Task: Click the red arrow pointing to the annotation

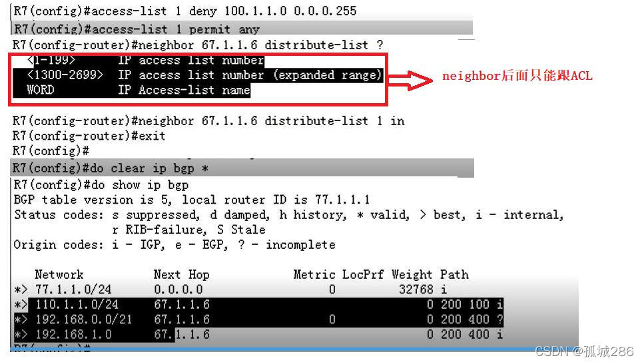Action: 410,80
